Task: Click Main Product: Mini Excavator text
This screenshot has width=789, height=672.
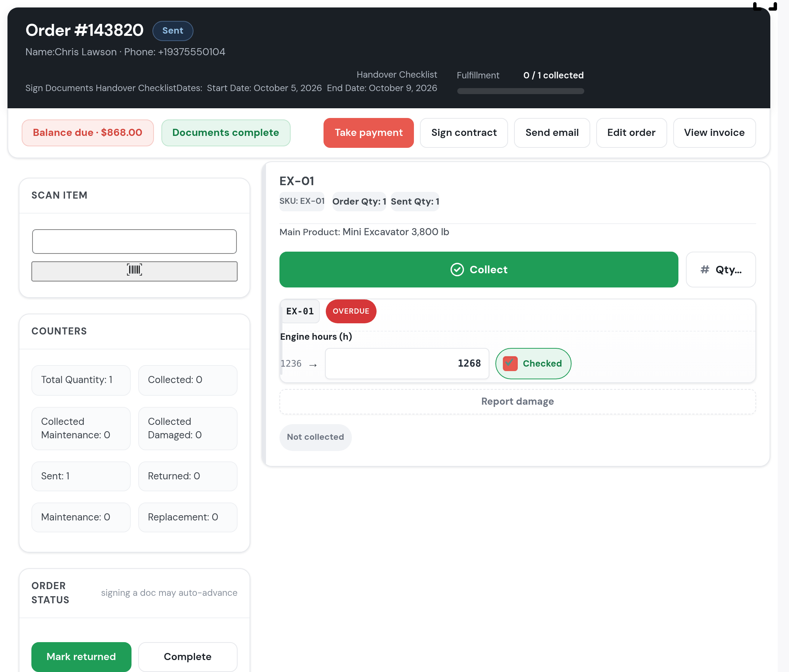Action: [364, 232]
